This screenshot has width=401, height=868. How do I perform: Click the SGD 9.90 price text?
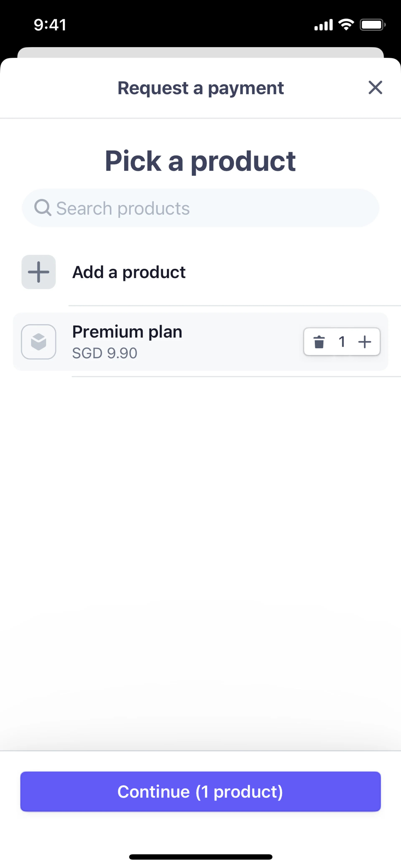point(105,353)
